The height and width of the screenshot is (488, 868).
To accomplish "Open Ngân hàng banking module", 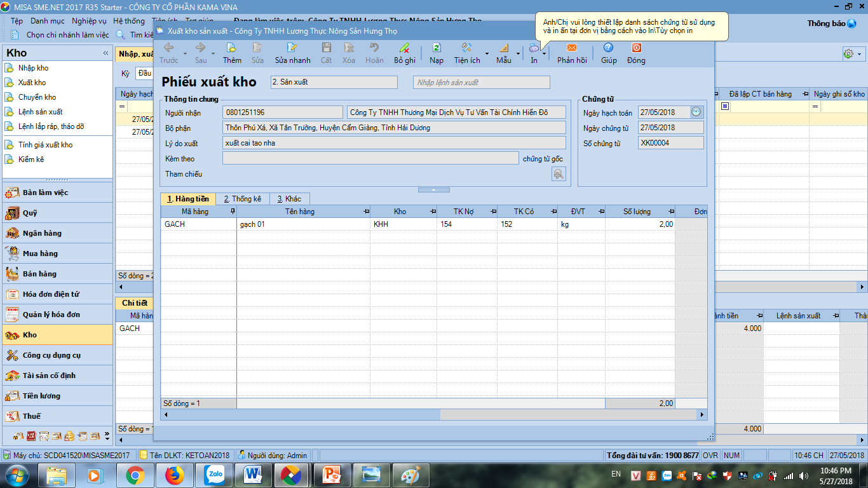I will [58, 233].
